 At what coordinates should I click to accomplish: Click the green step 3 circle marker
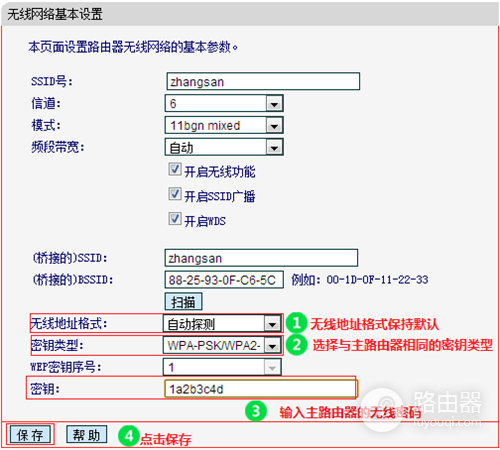[256, 411]
